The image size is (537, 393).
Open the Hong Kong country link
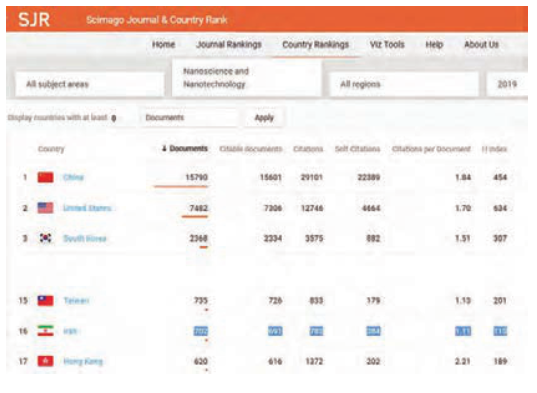point(83,361)
